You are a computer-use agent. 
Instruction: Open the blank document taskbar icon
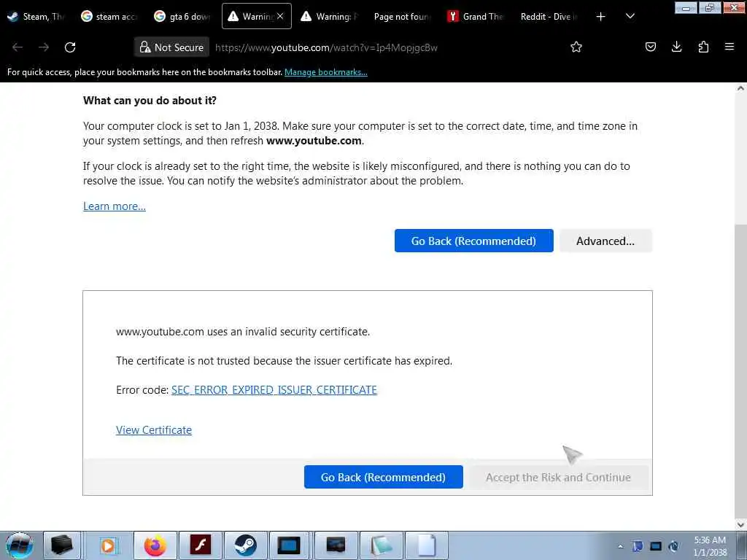click(x=426, y=545)
